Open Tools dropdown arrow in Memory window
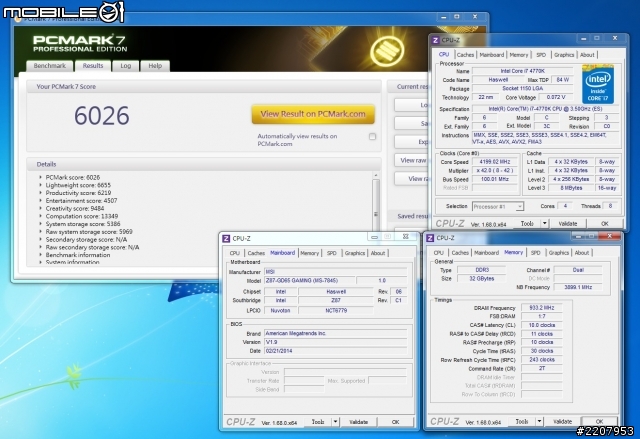This screenshot has height=439, width=640. [539, 421]
